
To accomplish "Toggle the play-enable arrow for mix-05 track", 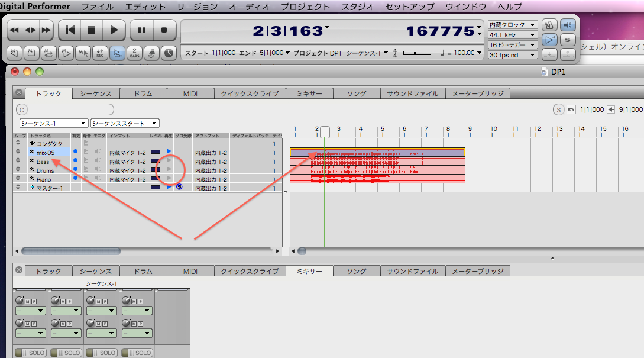I will [x=169, y=151].
